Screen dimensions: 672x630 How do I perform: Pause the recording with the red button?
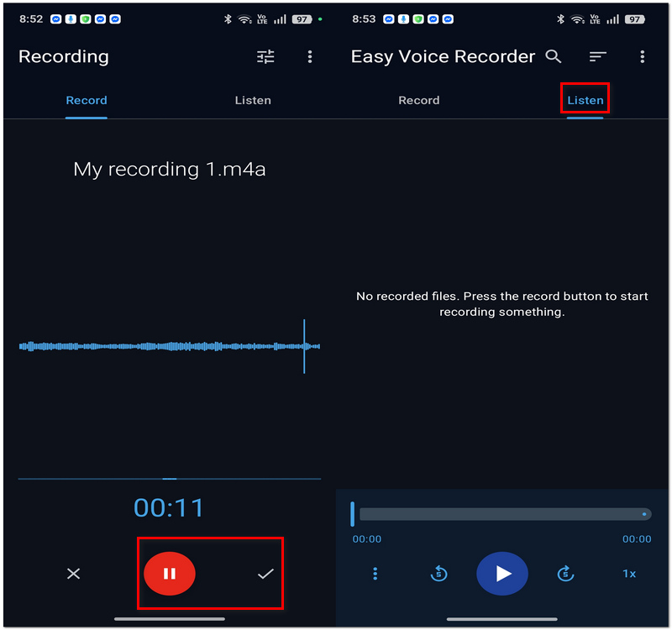coord(170,573)
